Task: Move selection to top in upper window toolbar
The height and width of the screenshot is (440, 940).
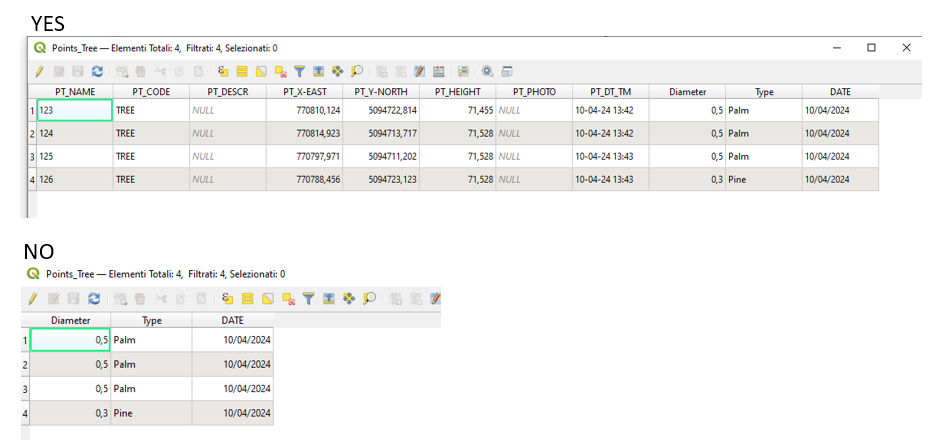Action: pyautogui.click(x=318, y=71)
